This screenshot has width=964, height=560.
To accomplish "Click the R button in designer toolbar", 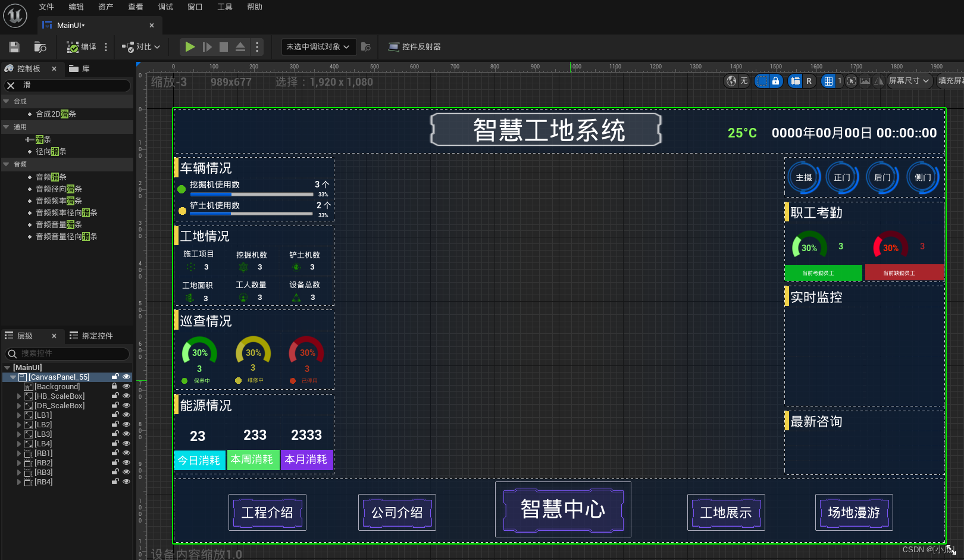I will pos(809,81).
